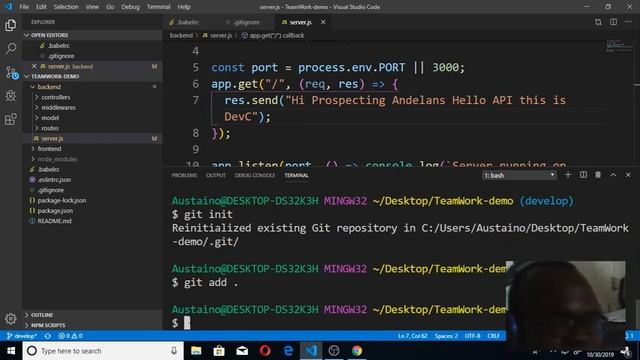Click Ln 7, Col 62 in status bar
Screen dimensions: 640x360
tap(412, 336)
